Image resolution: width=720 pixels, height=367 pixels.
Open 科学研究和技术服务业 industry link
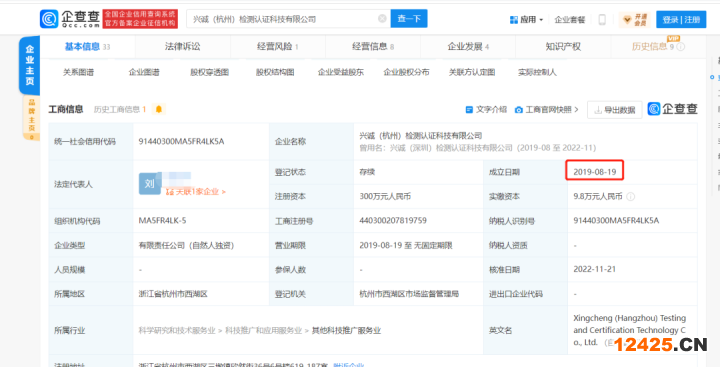click(x=177, y=330)
